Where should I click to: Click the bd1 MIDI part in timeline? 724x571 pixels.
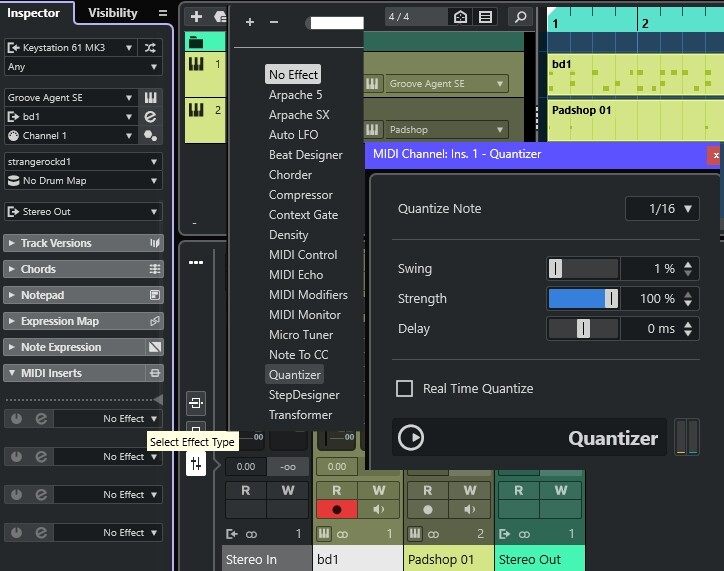tap(635, 75)
